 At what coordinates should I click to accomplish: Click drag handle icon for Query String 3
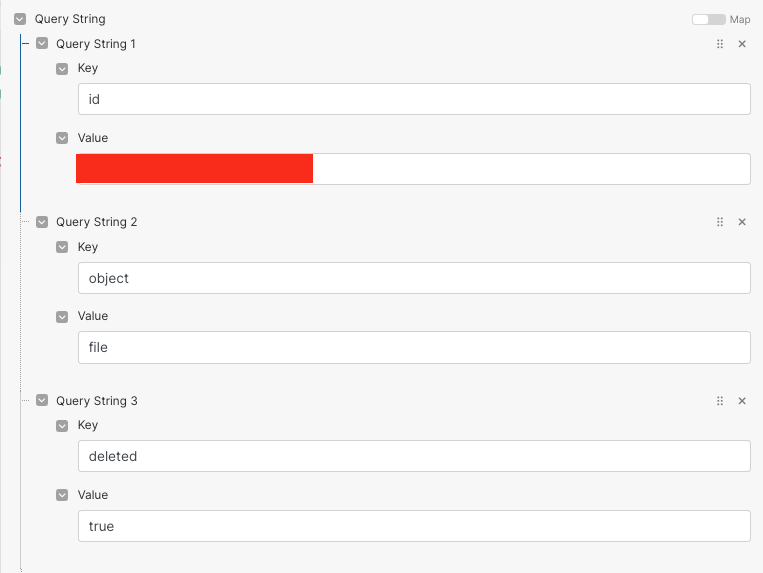click(720, 401)
